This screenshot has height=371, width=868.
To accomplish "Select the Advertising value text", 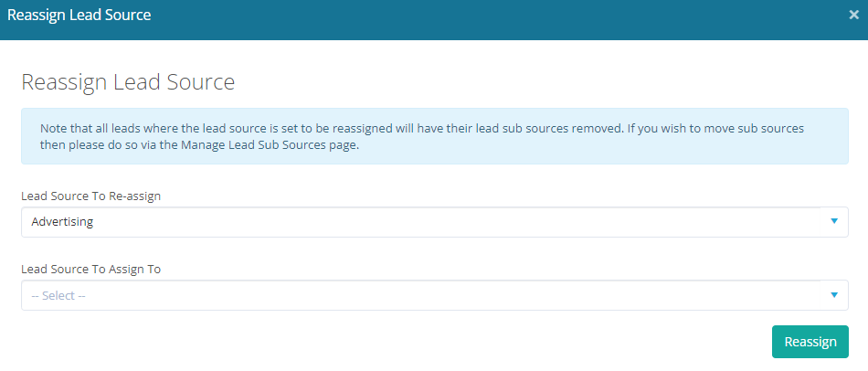I will coord(62,222).
